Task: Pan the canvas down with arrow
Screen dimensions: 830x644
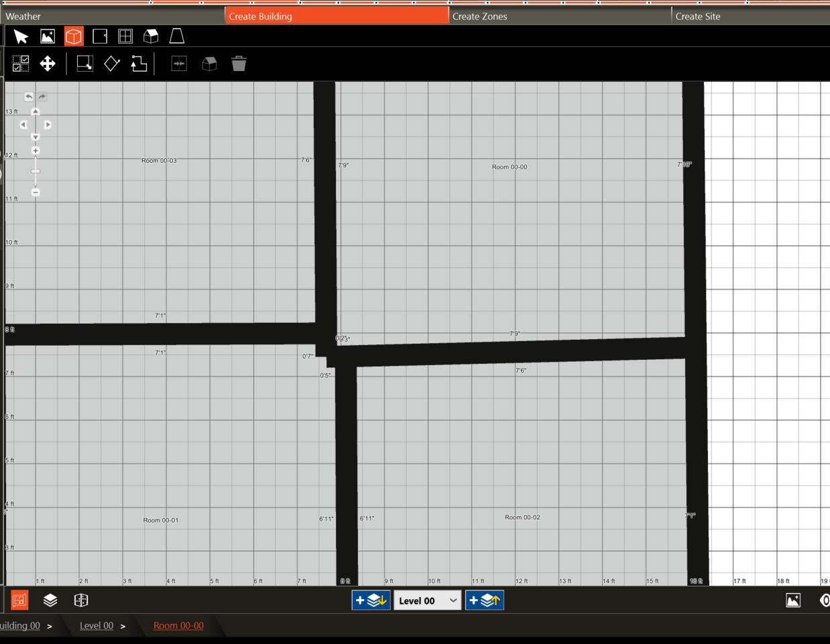Action: pyautogui.click(x=36, y=137)
